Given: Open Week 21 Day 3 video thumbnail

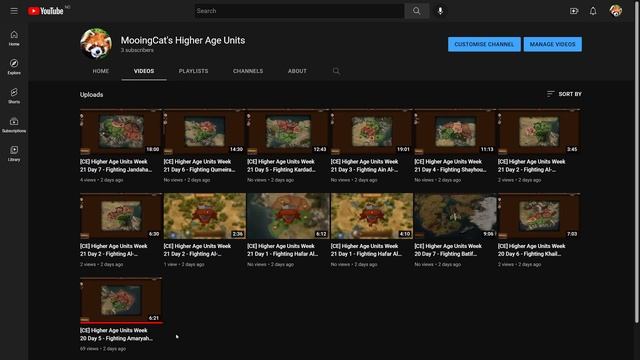Looking at the screenshot, I should [x=372, y=131].
